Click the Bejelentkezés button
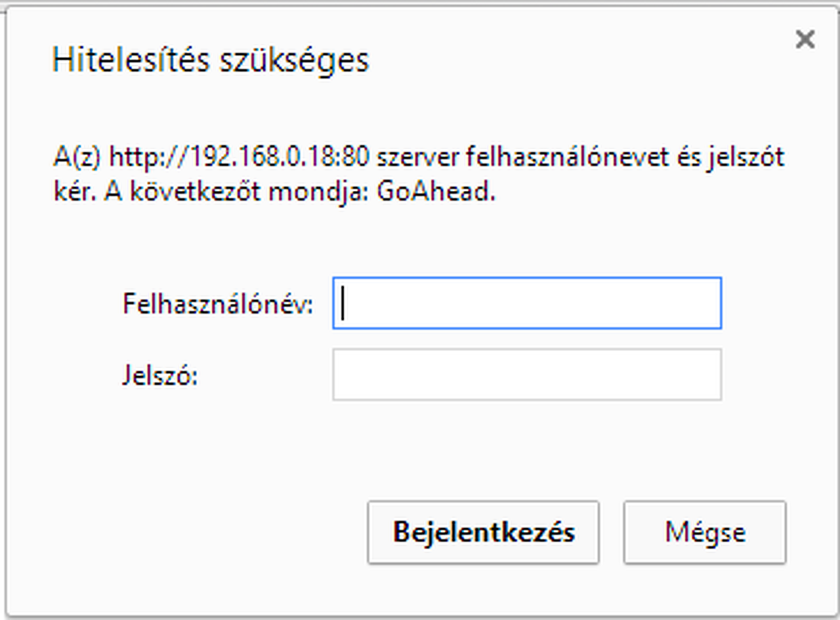 point(484,532)
